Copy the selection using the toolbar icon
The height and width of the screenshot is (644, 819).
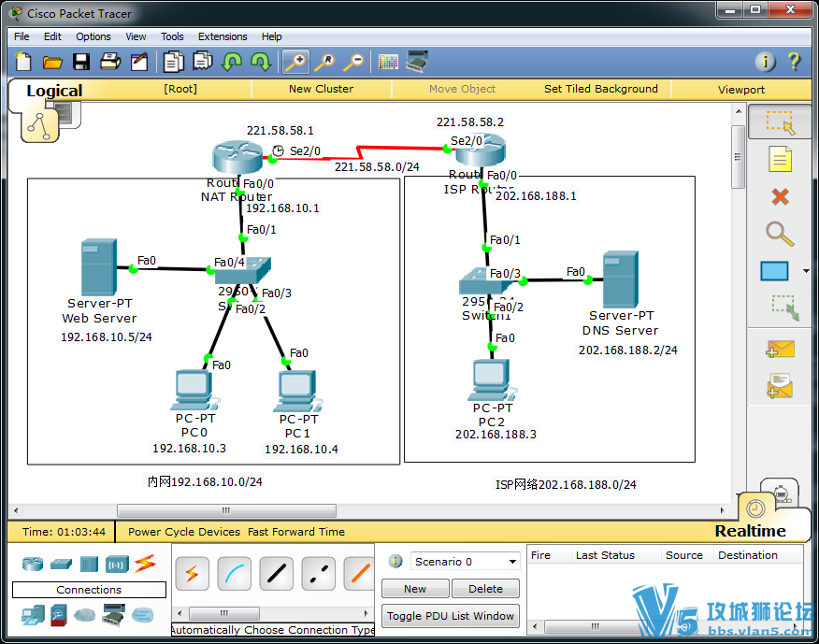pyautogui.click(x=173, y=62)
